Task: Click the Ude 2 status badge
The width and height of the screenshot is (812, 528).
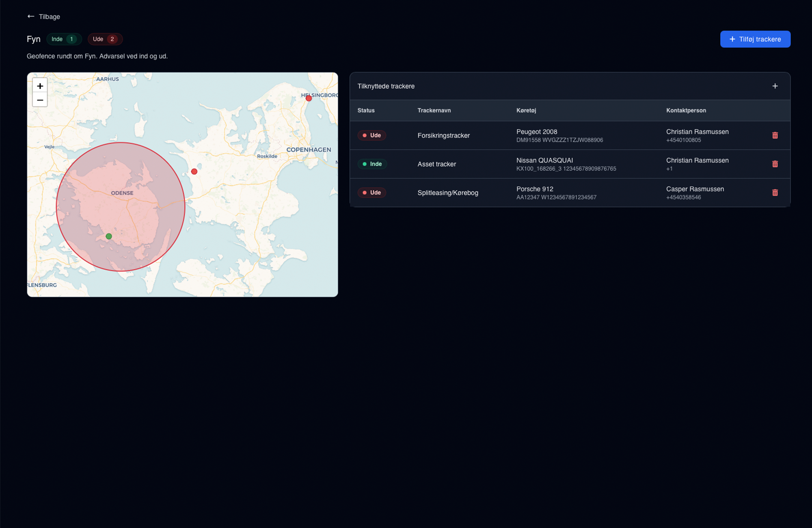Action: [105, 39]
